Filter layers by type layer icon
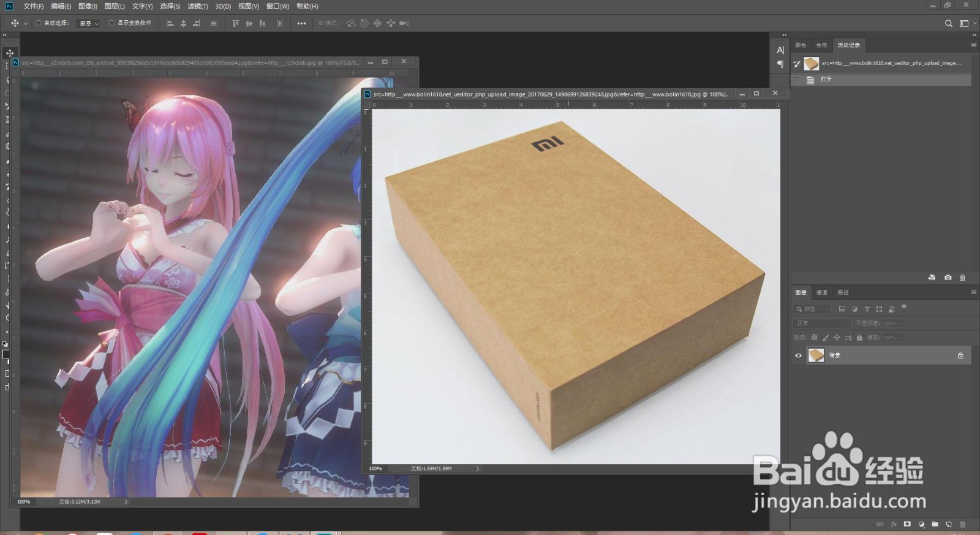This screenshot has width=980, height=535. [x=867, y=309]
